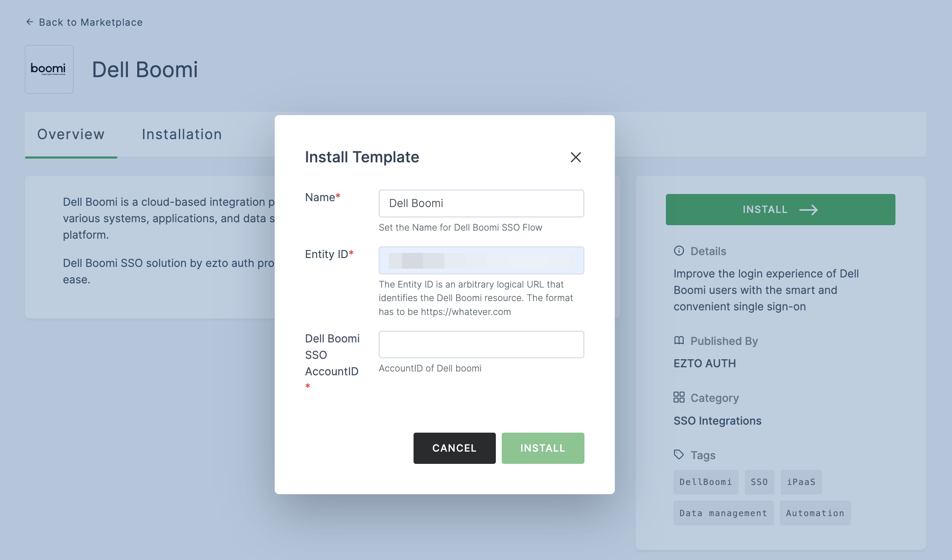Select the Data management tag

point(723,513)
